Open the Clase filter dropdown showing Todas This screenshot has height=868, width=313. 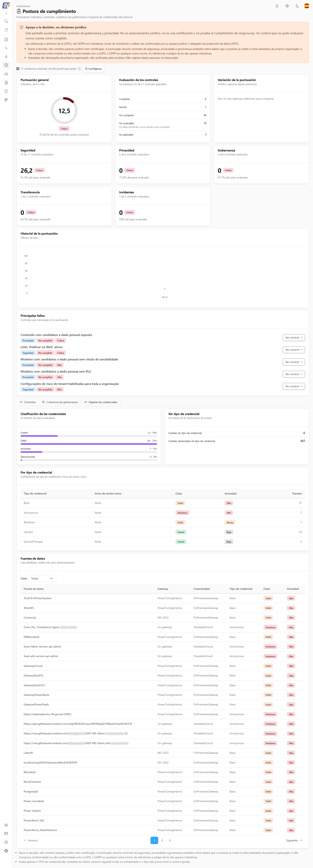pos(42,579)
